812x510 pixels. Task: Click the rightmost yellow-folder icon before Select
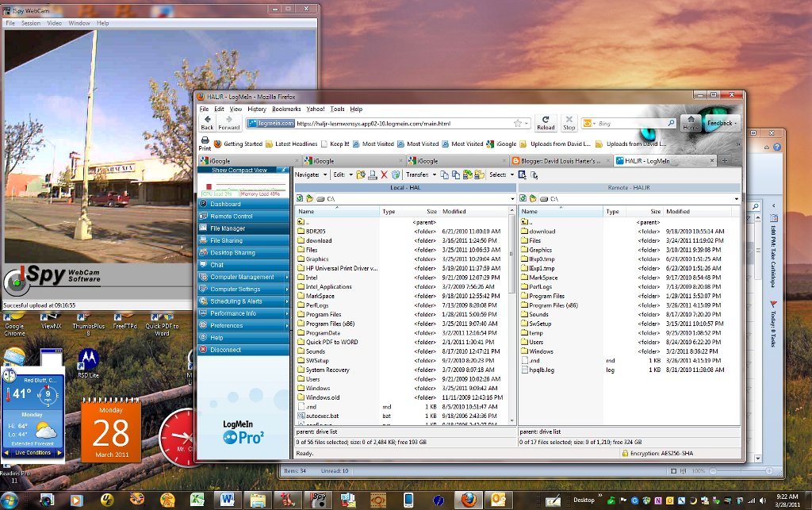(480, 175)
